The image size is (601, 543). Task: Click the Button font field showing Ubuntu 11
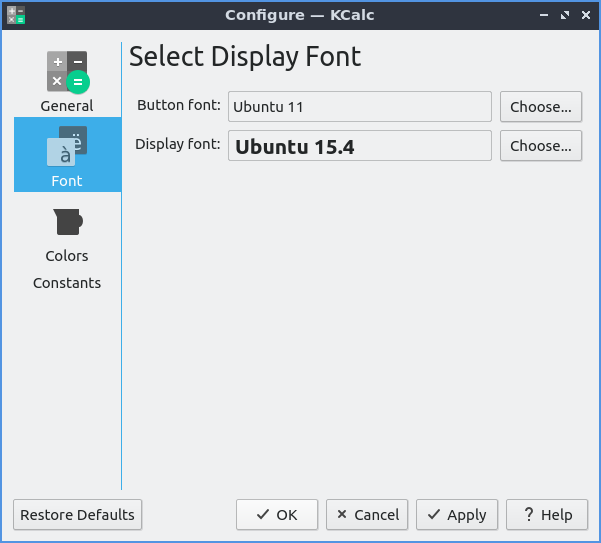(359, 106)
